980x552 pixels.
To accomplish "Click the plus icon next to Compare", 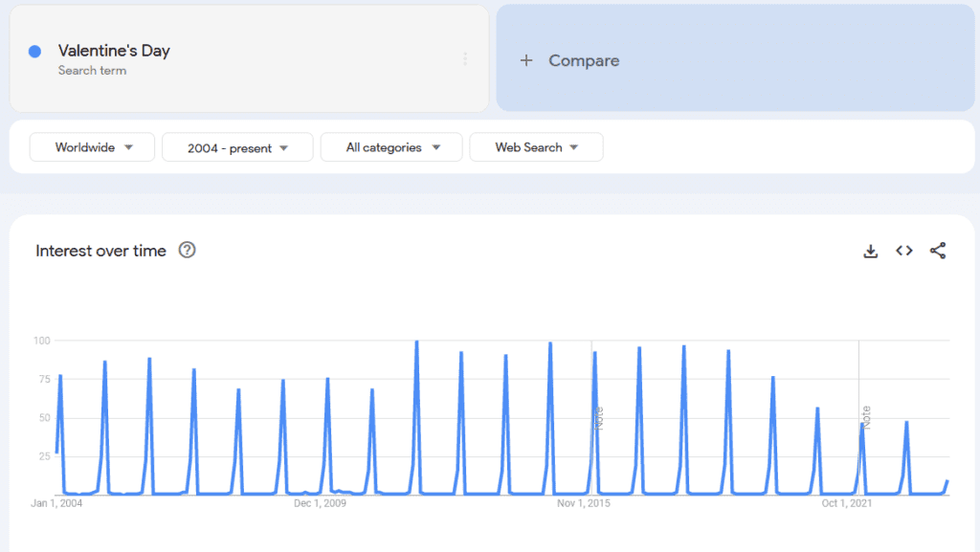I will click(x=525, y=60).
